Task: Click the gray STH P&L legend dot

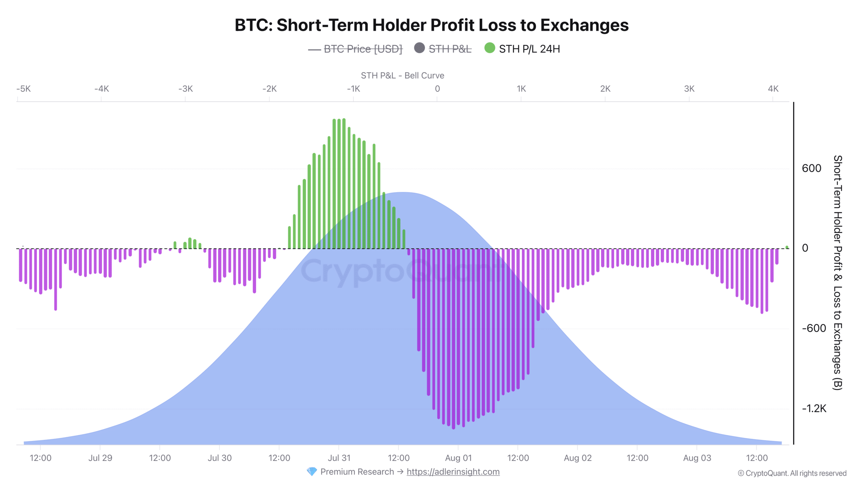Action: click(419, 48)
